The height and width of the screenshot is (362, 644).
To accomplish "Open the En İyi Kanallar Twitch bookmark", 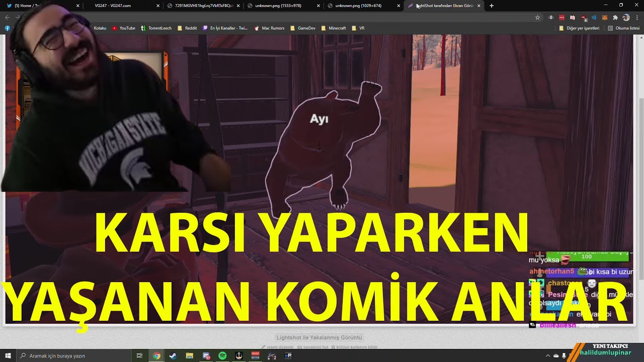I will 225,28.
